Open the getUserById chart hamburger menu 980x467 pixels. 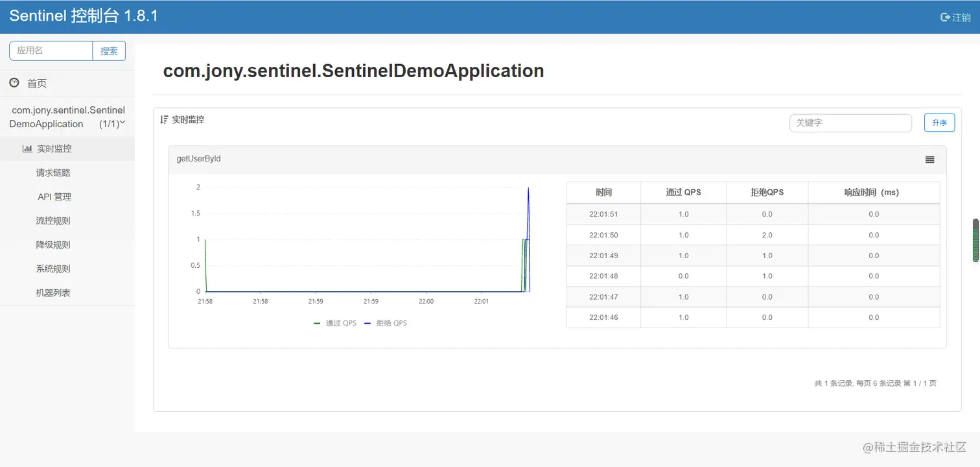[929, 160]
